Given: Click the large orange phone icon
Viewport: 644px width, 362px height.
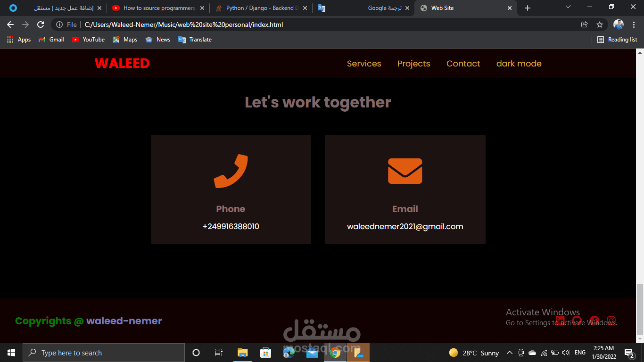Looking at the screenshot, I should (x=231, y=171).
